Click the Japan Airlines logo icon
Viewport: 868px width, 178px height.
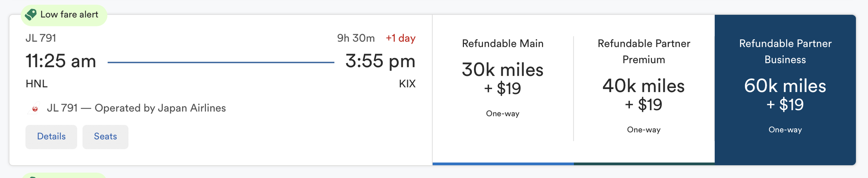pos(34,108)
